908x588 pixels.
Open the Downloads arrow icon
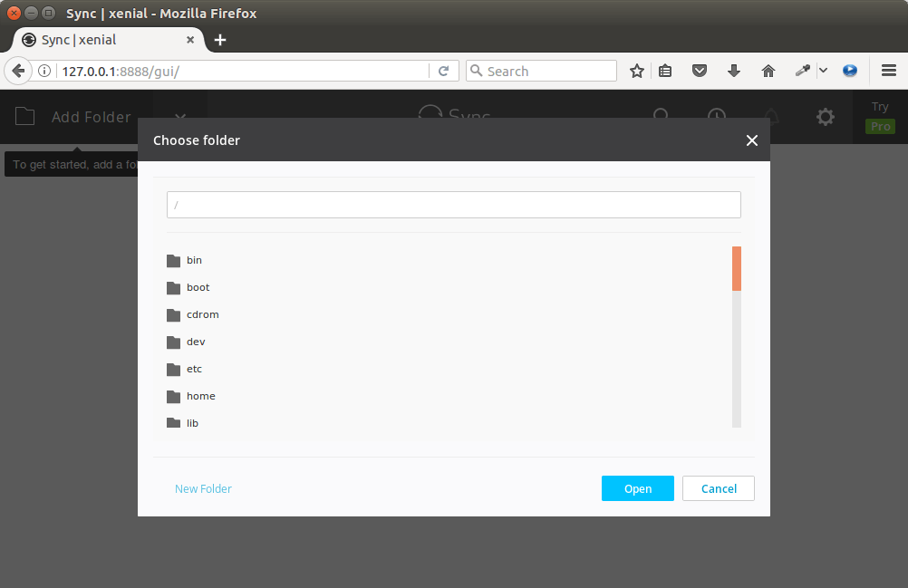734,71
